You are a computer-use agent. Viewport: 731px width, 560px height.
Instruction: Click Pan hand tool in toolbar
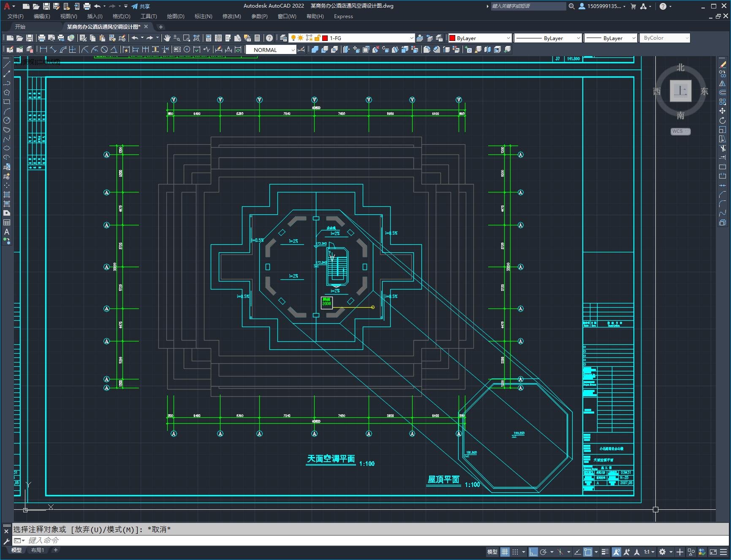pyautogui.click(x=167, y=38)
